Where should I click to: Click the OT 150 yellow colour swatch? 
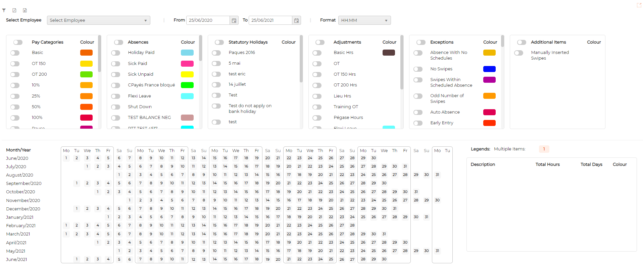click(x=86, y=64)
